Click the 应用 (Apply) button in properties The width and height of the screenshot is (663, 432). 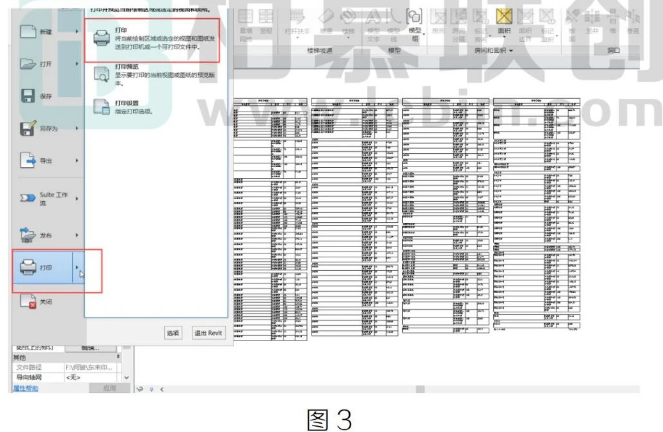[x=110, y=388]
